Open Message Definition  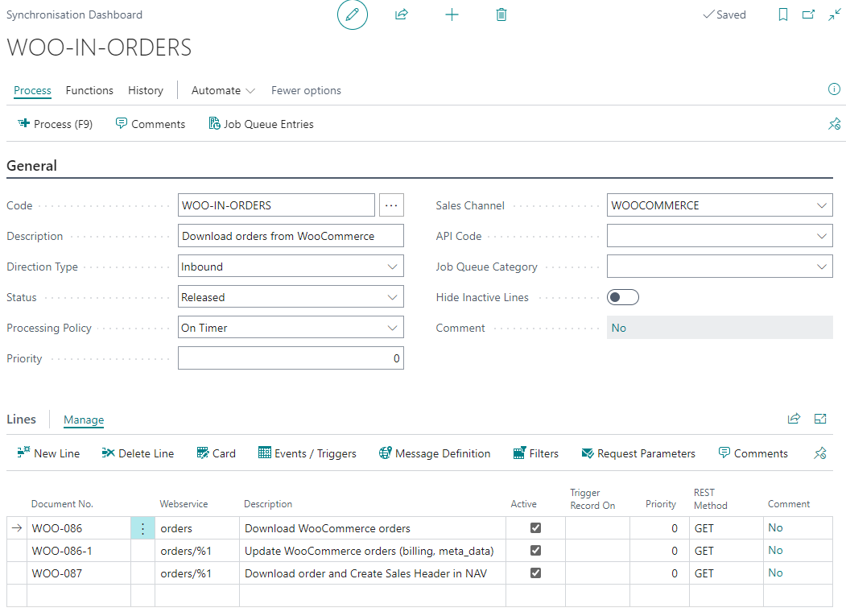(435, 453)
